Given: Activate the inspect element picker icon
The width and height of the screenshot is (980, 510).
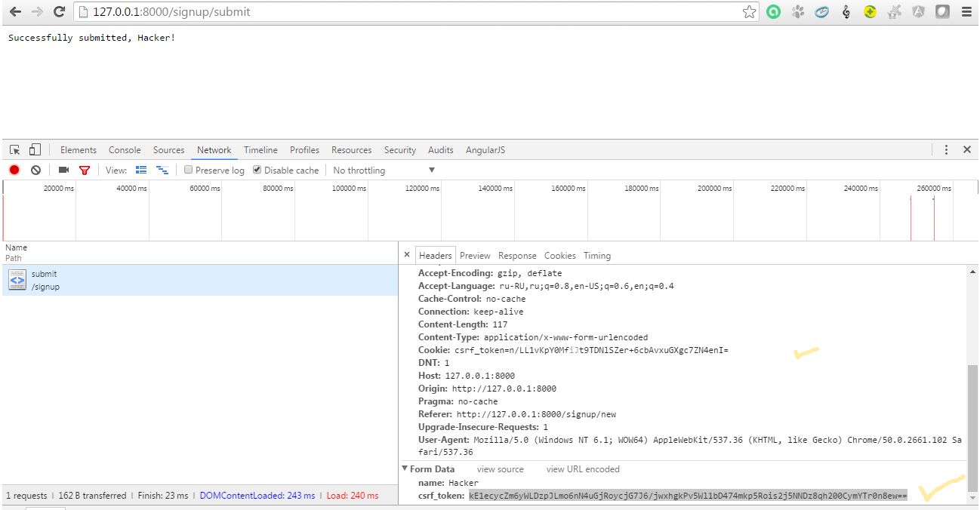Looking at the screenshot, I should pyautogui.click(x=14, y=149).
